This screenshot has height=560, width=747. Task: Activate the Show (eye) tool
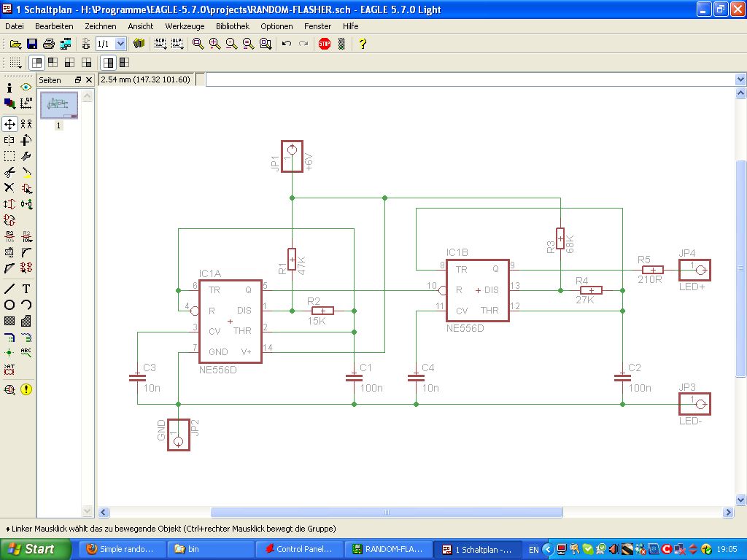pyautogui.click(x=26, y=87)
